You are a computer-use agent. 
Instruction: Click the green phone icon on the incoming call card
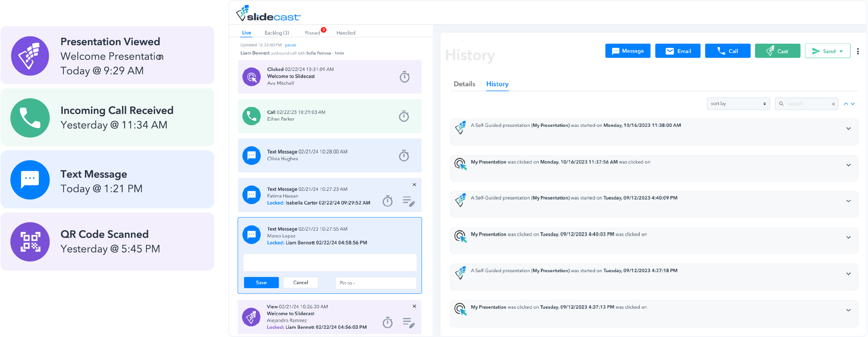pyautogui.click(x=30, y=118)
